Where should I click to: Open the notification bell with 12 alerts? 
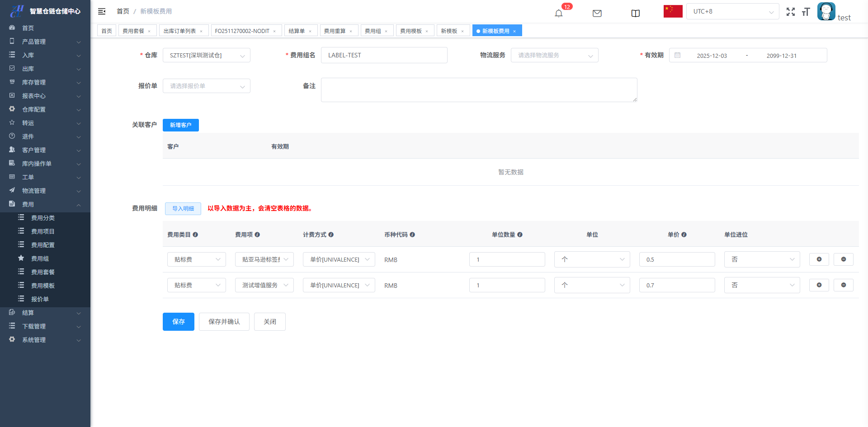tap(559, 13)
